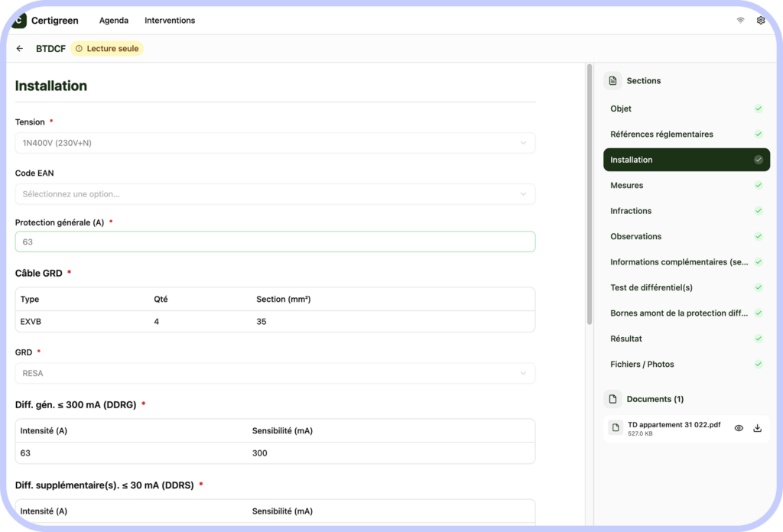Viewport: 783px width, 532px height.
Task: Go to the Mesures section
Action: (x=687, y=185)
